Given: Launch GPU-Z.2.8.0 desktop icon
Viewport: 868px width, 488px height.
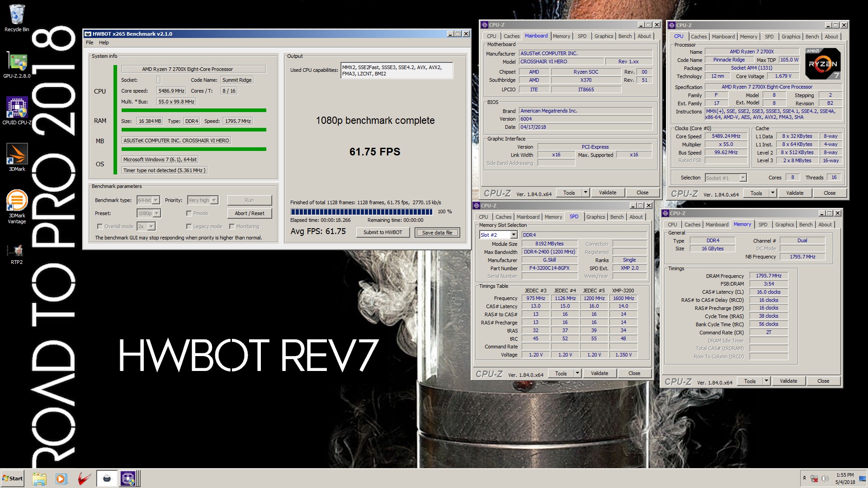Looking at the screenshot, I should pyautogui.click(x=17, y=65).
